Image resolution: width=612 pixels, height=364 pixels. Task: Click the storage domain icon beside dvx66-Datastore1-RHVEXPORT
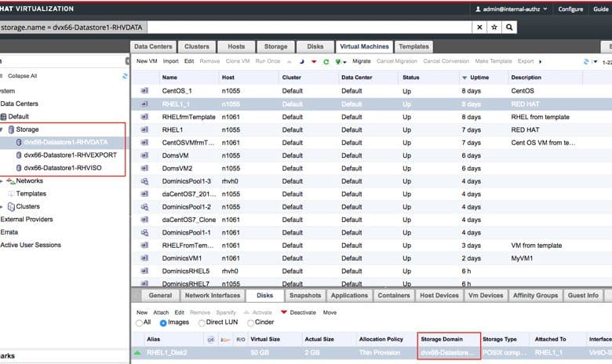(x=19, y=155)
